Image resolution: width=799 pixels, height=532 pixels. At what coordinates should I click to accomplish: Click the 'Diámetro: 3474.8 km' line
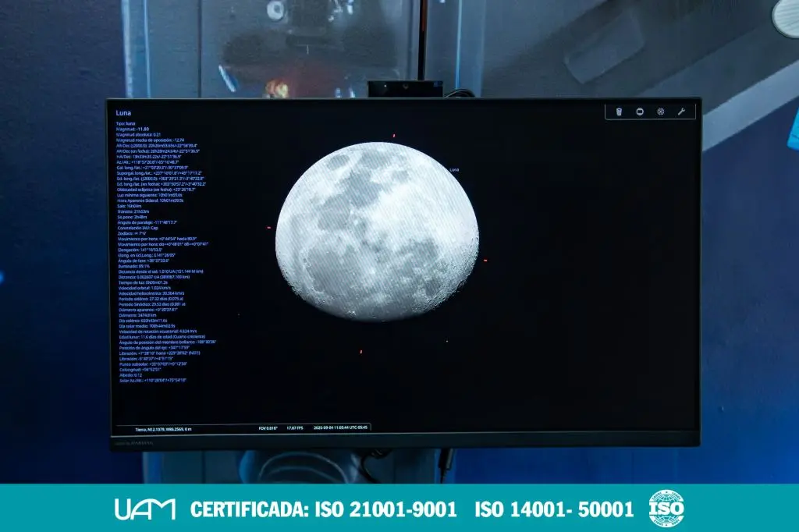click(x=137, y=315)
